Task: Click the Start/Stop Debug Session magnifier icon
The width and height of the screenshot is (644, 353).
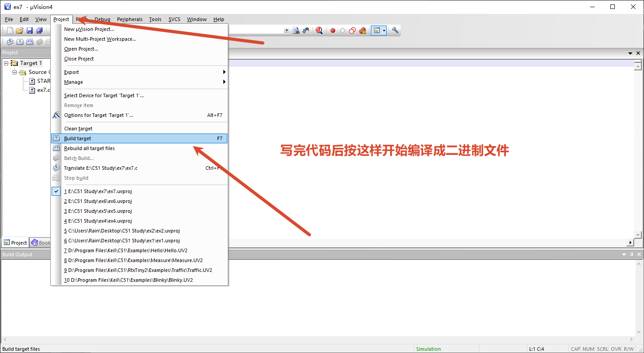Action: 319,30
